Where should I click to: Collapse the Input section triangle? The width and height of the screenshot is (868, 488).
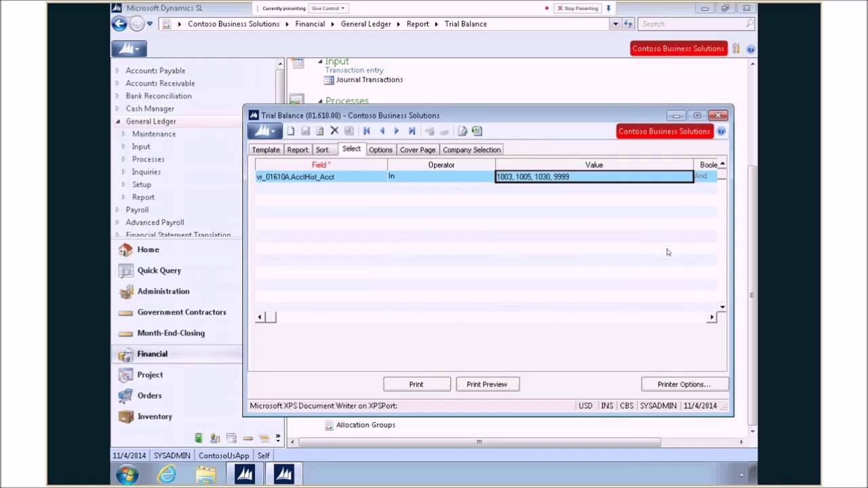click(320, 62)
